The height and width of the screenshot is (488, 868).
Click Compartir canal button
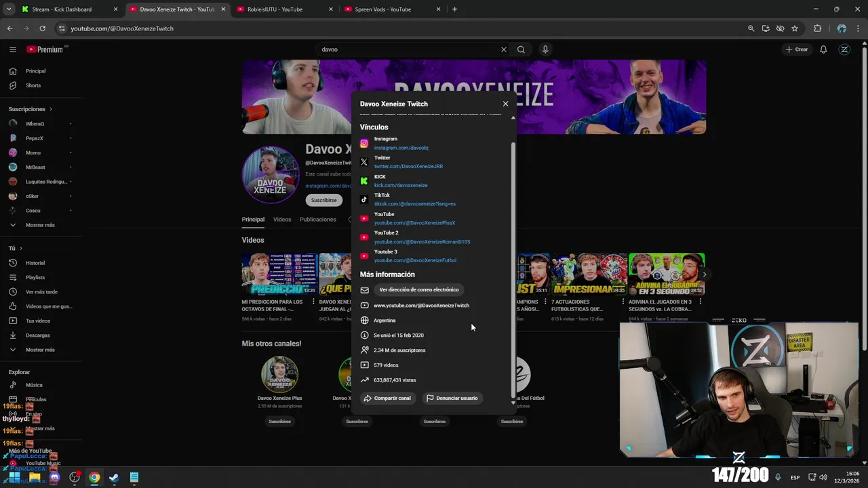point(387,398)
